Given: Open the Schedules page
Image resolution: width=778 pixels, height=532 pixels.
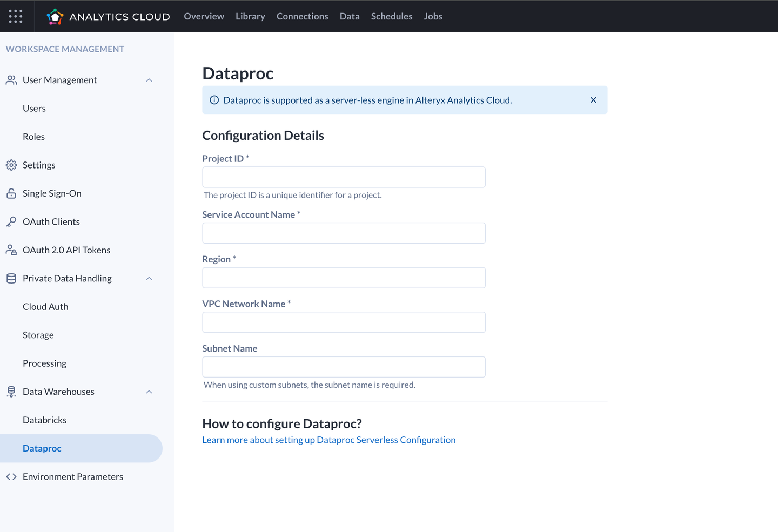Looking at the screenshot, I should pos(391,16).
